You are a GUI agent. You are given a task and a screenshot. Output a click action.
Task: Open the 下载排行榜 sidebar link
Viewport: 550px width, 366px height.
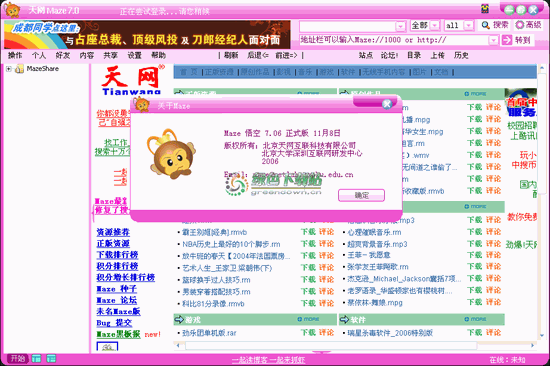[x=117, y=255]
